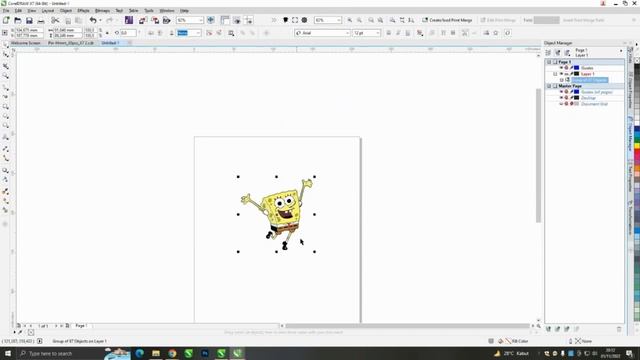Click the Layer 1 color swatch
The width and height of the screenshot is (640, 360).
[576, 74]
